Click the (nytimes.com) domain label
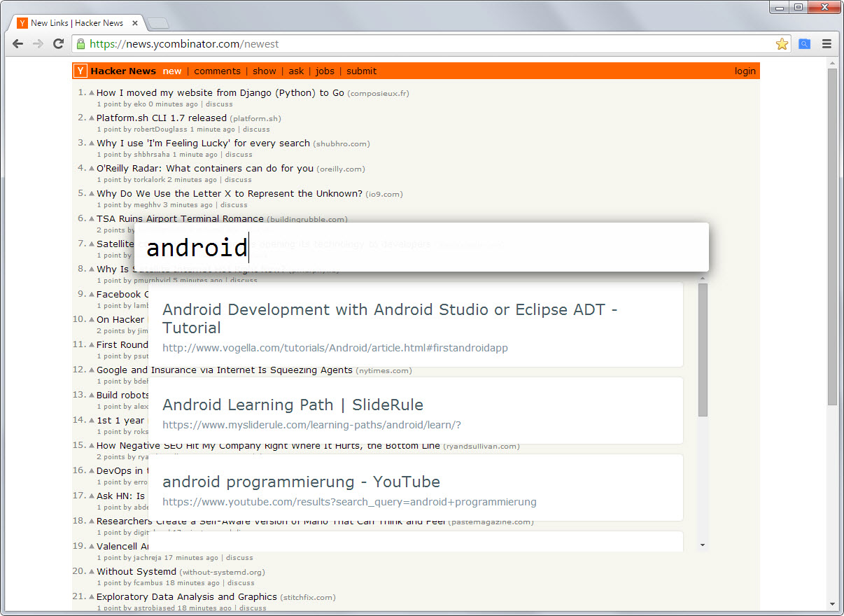Screen dimensions: 844x616 coord(384,370)
